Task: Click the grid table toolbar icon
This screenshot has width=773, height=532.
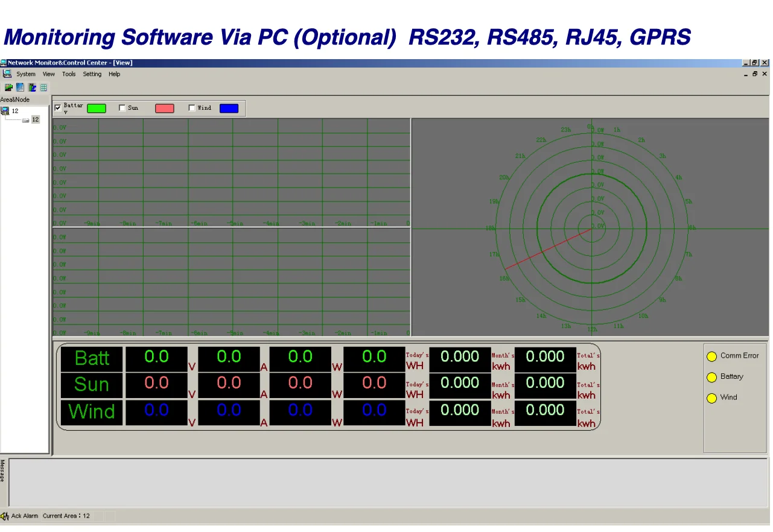Action: click(43, 87)
